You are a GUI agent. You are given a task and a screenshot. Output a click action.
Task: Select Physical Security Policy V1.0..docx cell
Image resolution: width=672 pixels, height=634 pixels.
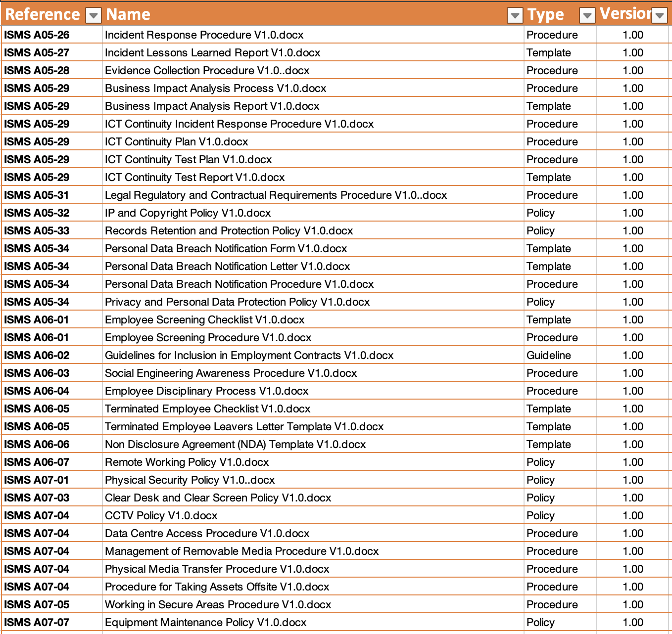313,480
